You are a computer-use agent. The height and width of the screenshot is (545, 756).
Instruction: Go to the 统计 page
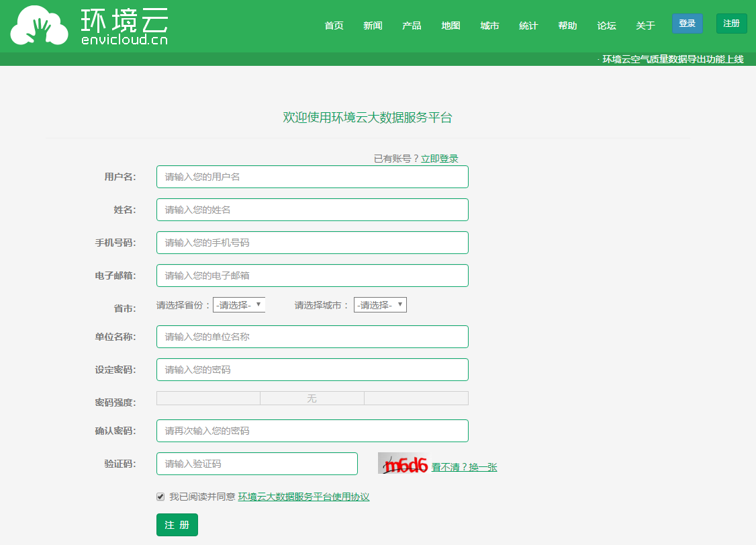pos(528,26)
